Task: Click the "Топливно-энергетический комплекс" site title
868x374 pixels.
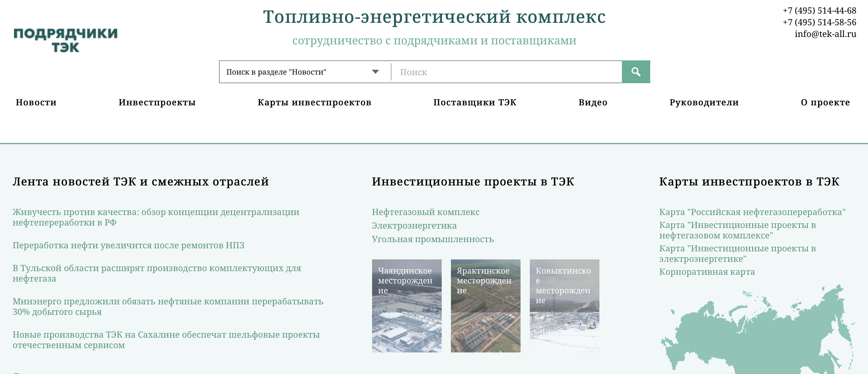Action: tap(434, 17)
